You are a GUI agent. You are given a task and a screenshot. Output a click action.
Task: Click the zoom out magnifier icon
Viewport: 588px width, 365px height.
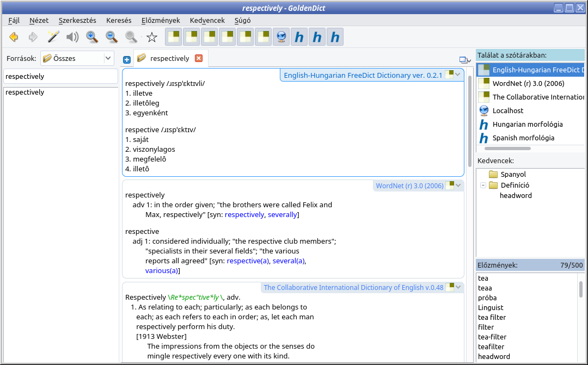(112, 37)
